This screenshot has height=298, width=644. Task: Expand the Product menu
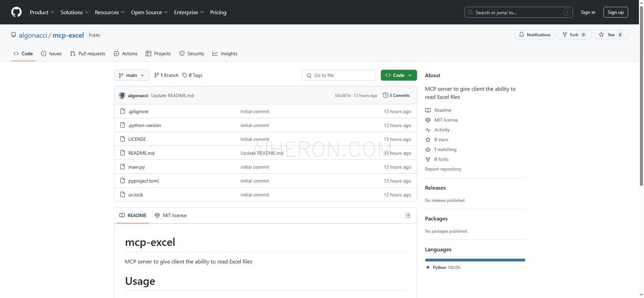pos(42,12)
